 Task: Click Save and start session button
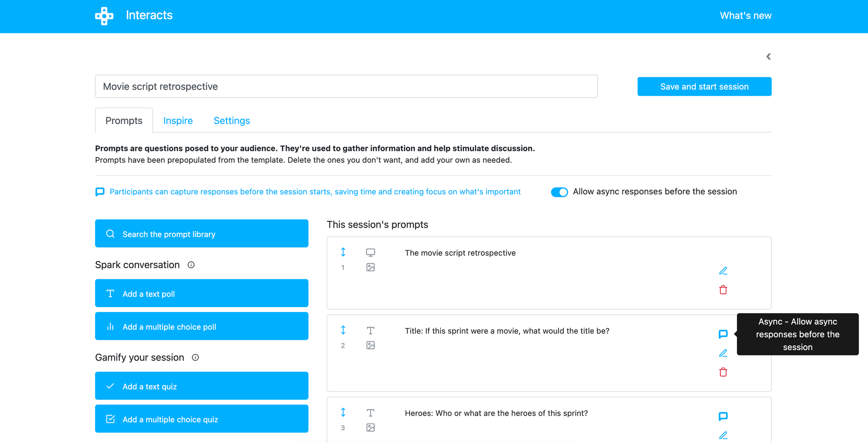point(704,87)
